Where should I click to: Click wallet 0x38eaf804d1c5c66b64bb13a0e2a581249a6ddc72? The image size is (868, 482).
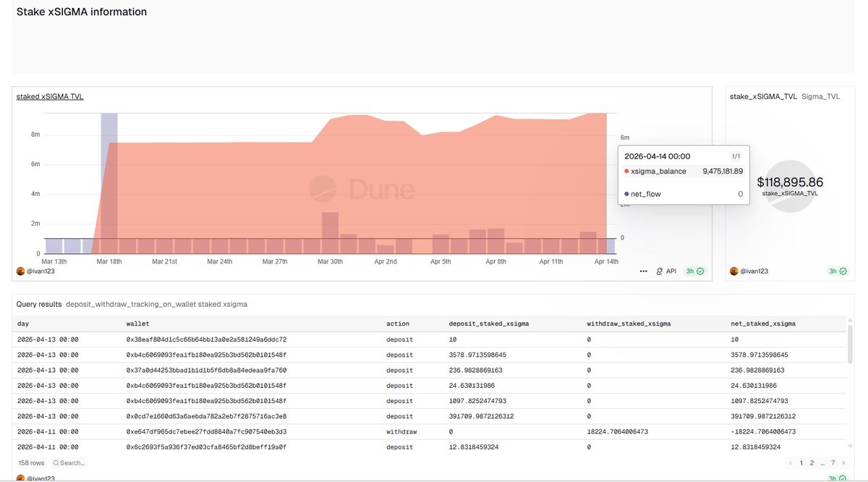pos(207,339)
